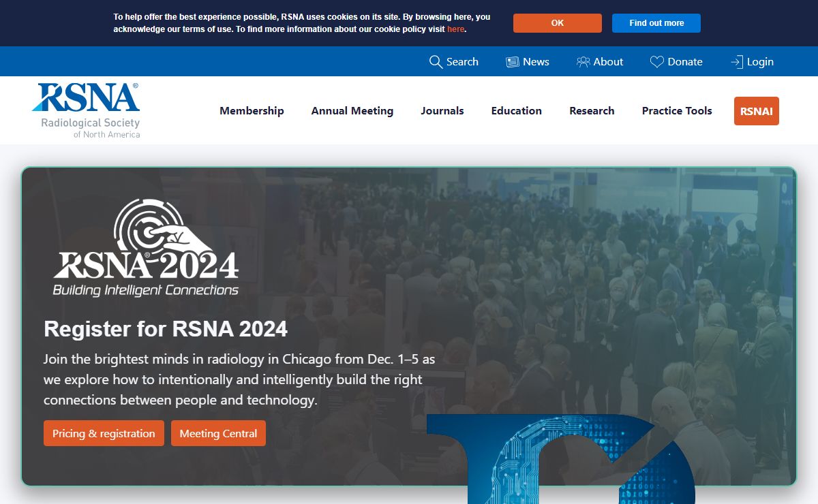This screenshot has width=818, height=504.
Task: Click the Login arrow icon
Action: [x=737, y=62]
